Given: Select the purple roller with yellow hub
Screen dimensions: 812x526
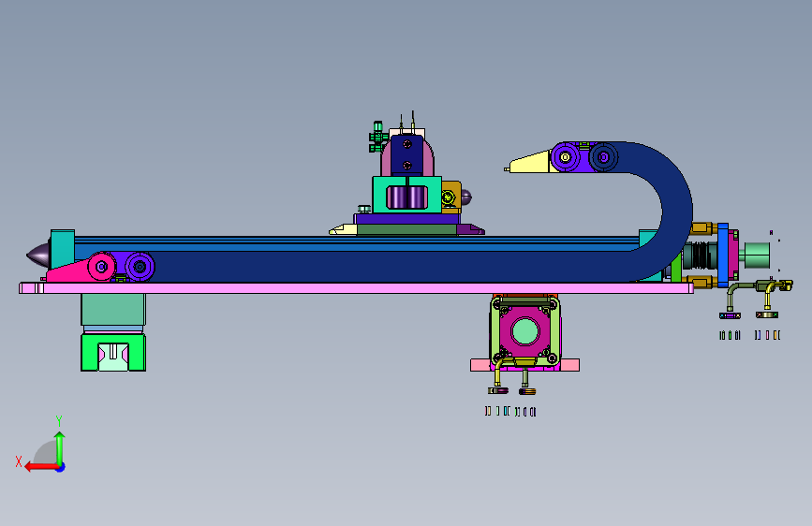Looking at the screenshot, I should pyautogui.click(x=566, y=157).
